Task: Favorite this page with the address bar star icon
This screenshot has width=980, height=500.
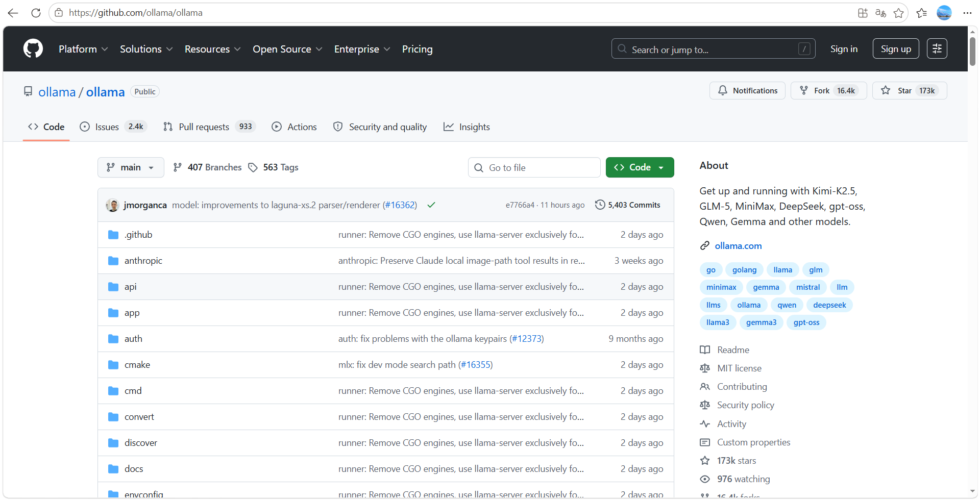Action: pyautogui.click(x=899, y=13)
